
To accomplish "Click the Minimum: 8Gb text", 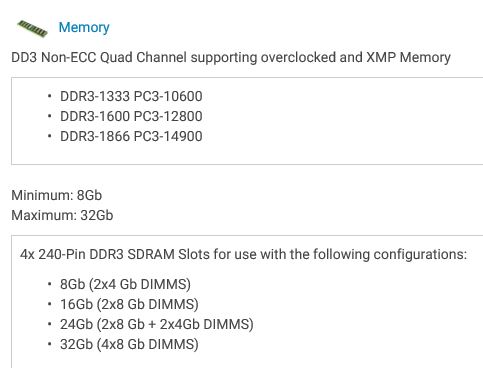I will pyautogui.click(x=57, y=195).
